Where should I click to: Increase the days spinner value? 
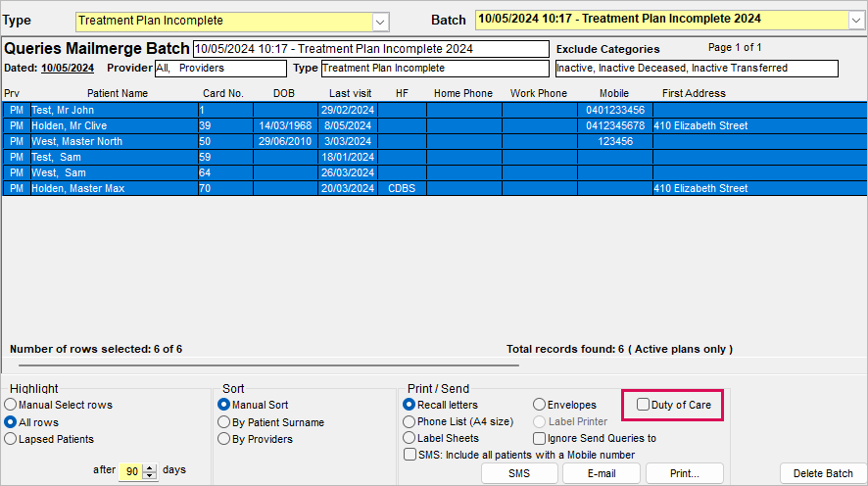click(x=150, y=467)
